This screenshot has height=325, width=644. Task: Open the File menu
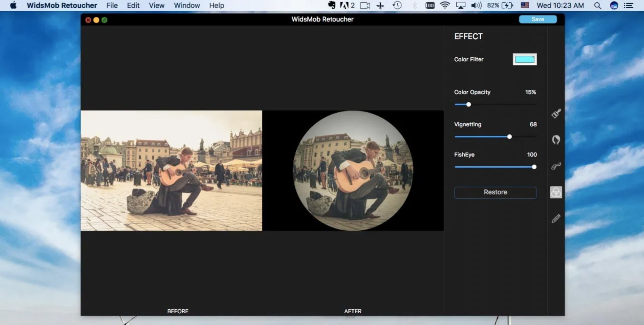pos(112,6)
